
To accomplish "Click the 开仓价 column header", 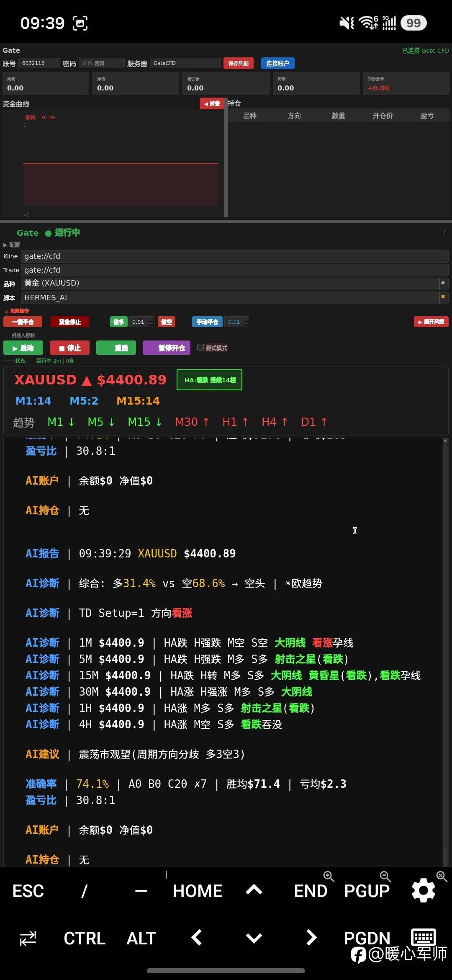I will 383,116.
